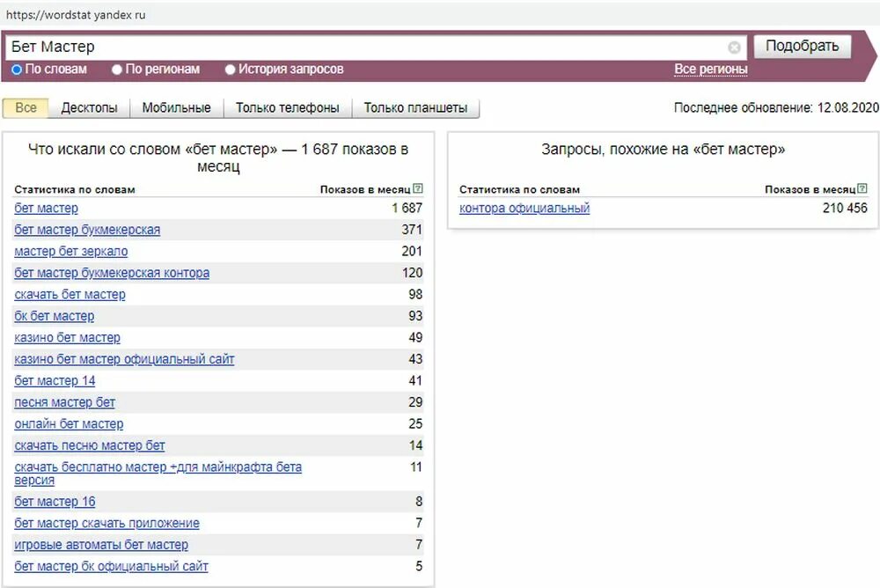Click the Последнее обновление date text
This screenshot has height=588, width=880.
click(x=776, y=107)
